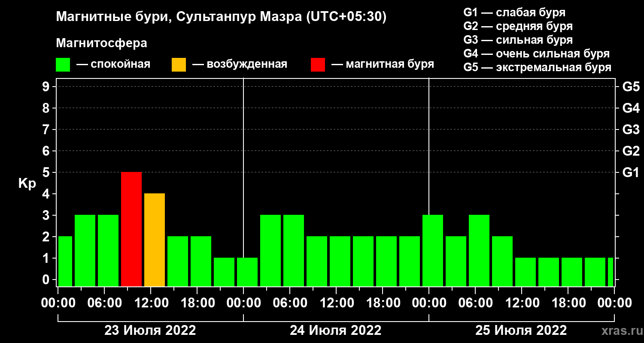Click the '24 Июля 2022' date label
Viewport: 644px width, 343px height.
coord(336,331)
